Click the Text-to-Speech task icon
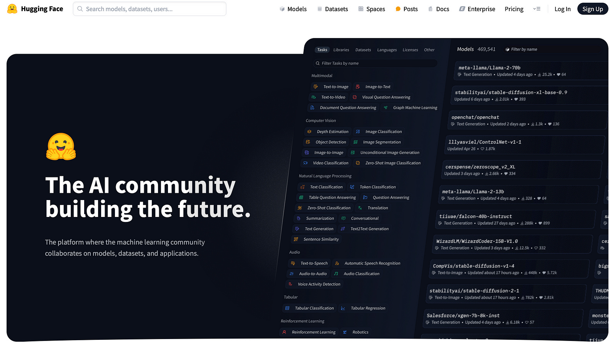The image size is (615, 364). (293, 263)
